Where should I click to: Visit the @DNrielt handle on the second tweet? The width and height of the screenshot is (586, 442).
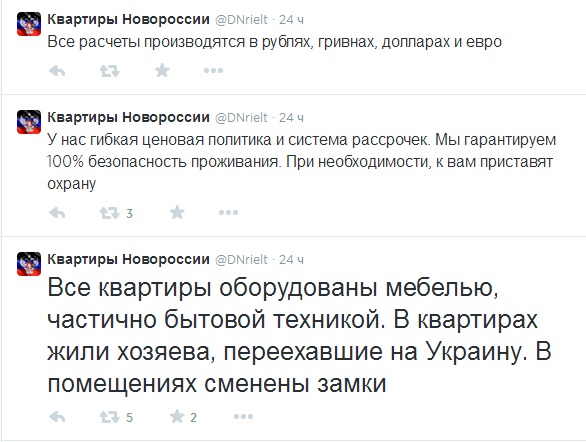(241, 118)
